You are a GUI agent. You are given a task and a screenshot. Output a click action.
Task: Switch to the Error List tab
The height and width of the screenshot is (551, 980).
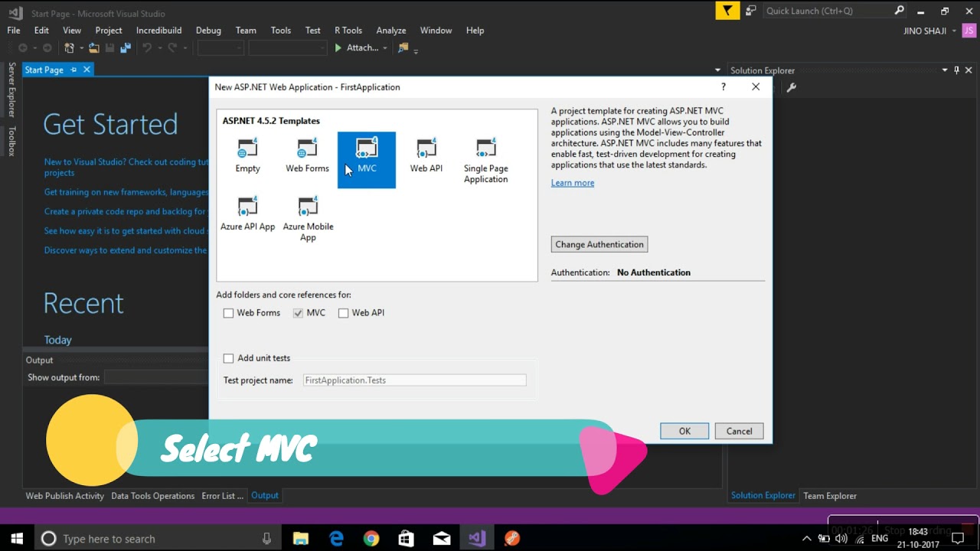(x=223, y=496)
